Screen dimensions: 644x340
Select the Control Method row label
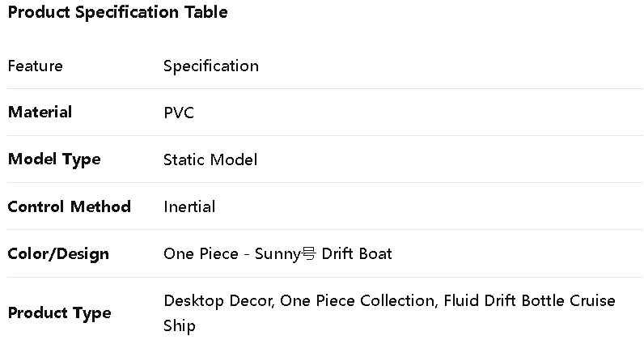pyautogui.click(x=69, y=206)
